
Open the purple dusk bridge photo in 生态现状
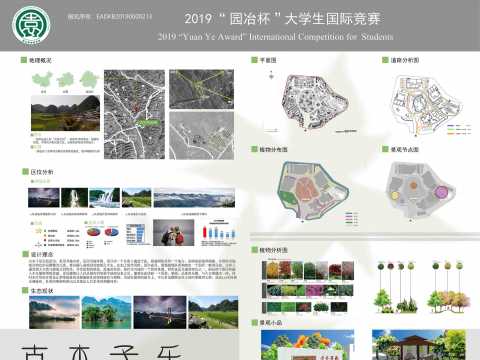click(160, 312)
